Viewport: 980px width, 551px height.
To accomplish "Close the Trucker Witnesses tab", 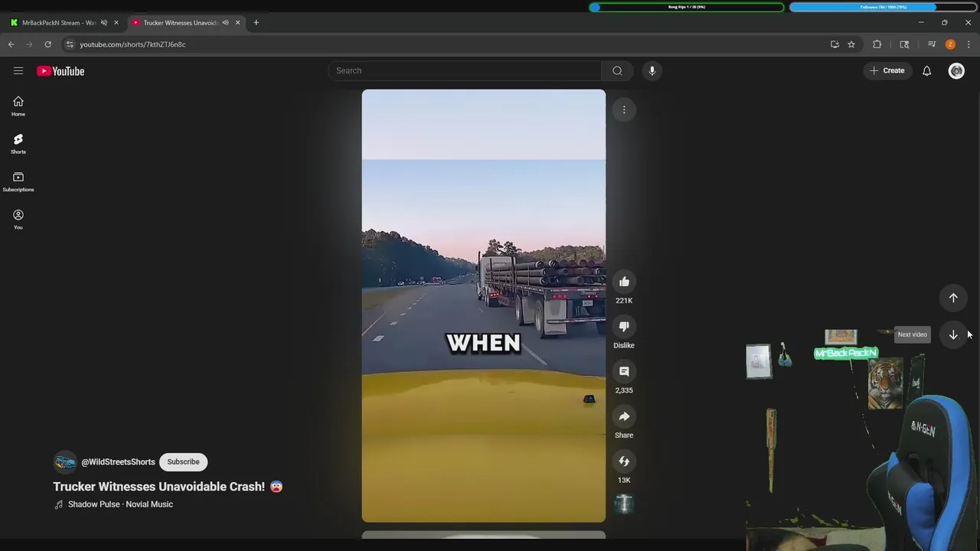I will [x=237, y=22].
